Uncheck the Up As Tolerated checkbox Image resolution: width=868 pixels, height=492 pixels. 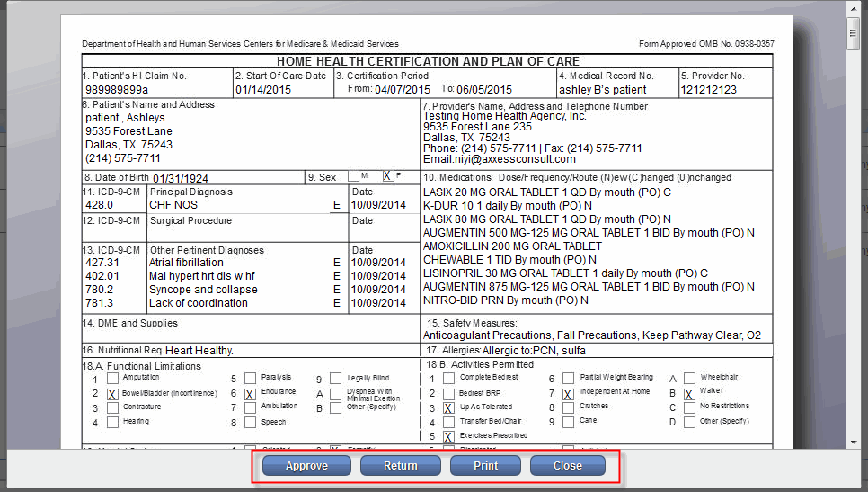point(447,408)
